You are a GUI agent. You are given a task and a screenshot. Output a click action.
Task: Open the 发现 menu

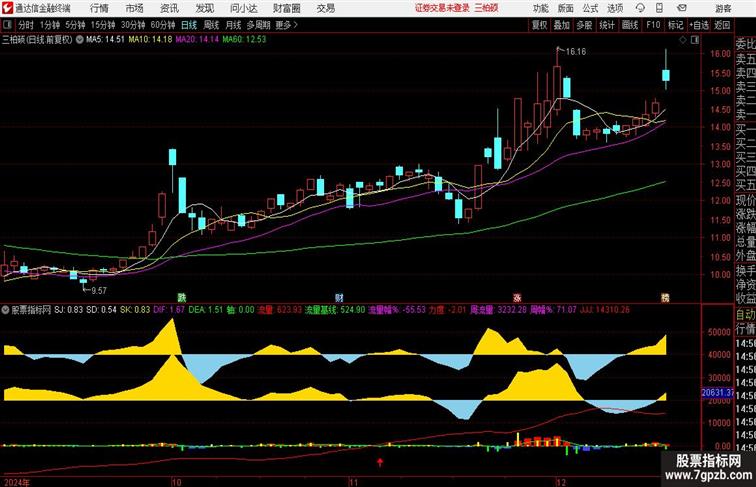coord(204,8)
